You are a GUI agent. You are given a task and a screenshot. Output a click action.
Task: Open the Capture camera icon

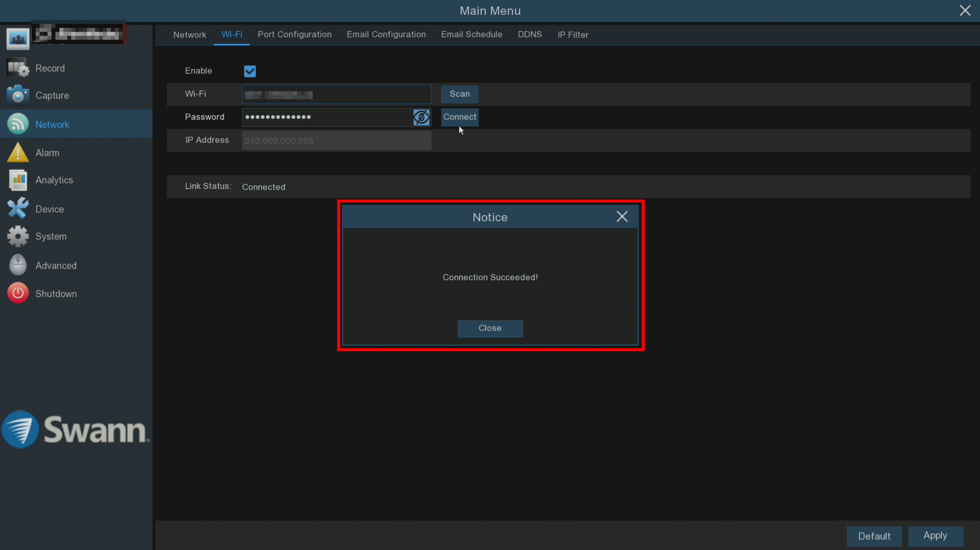tap(18, 95)
